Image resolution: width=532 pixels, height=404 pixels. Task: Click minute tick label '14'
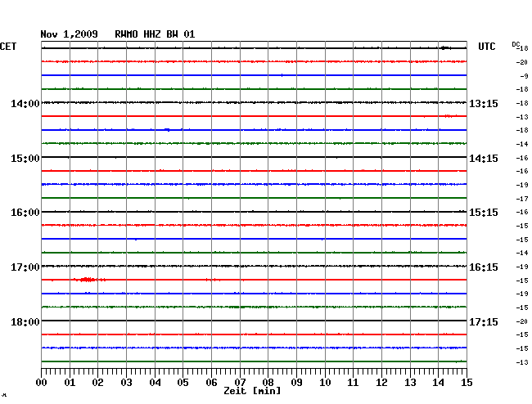coord(439,383)
